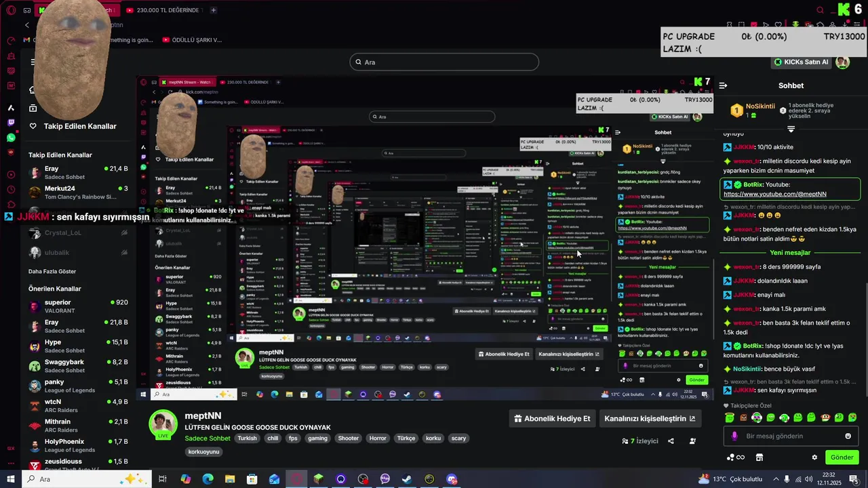Select the Horror stream tag
The width and height of the screenshot is (868, 488).
[378, 438]
